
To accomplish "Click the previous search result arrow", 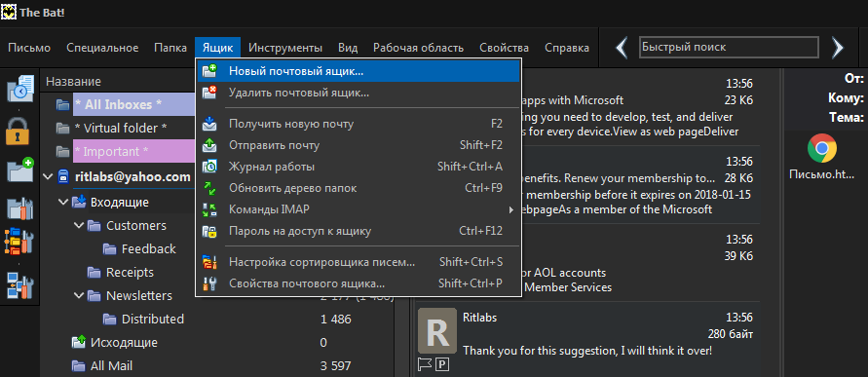I will pyautogui.click(x=622, y=48).
